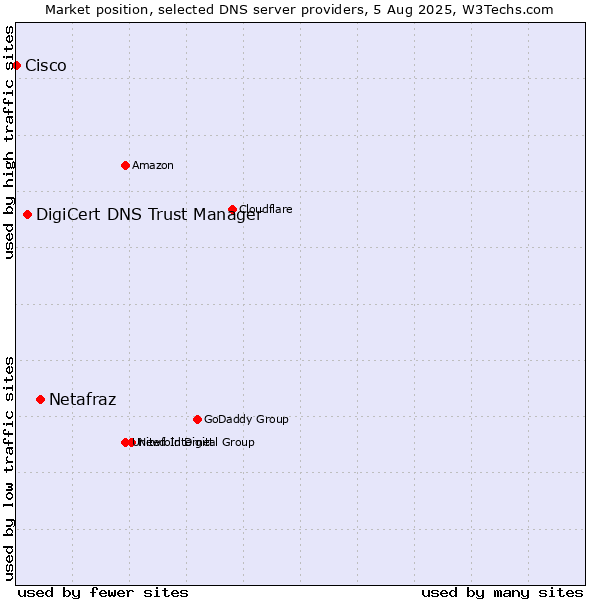Click the chart title mentioning W3Techs.com
Screen dimensions: 600x600
pyautogui.click(x=299, y=10)
